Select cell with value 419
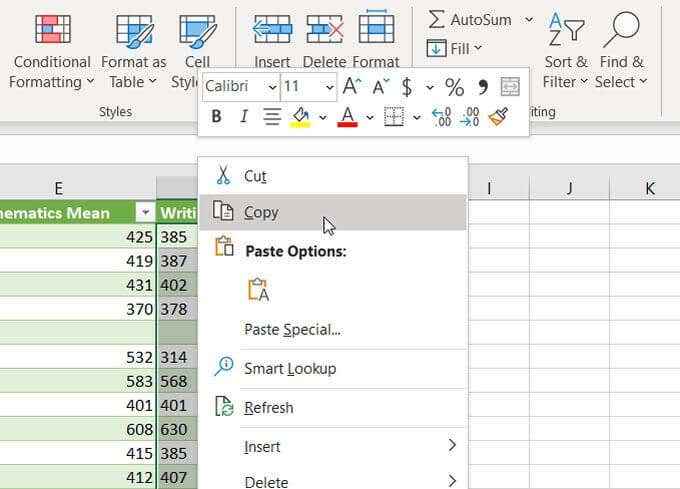Screen dimensions: 680x489 pyautogui.click(x=77, y=261)
